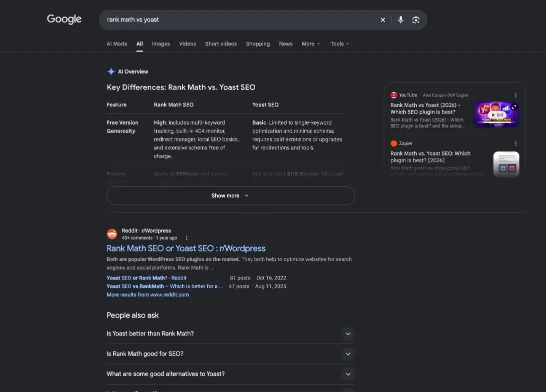Open "Yoast SEO vs RankMath – Which is better" link
This screenshot has height=392, width=546.
click(165, 286)
